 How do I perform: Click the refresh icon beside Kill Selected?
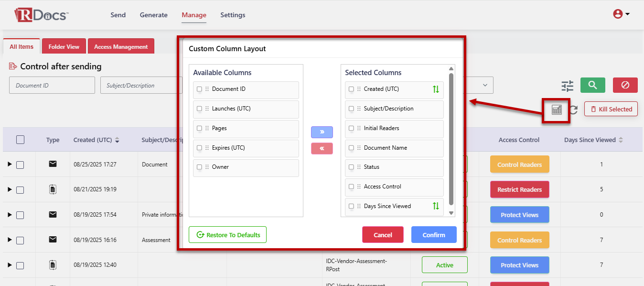point(573,109)
